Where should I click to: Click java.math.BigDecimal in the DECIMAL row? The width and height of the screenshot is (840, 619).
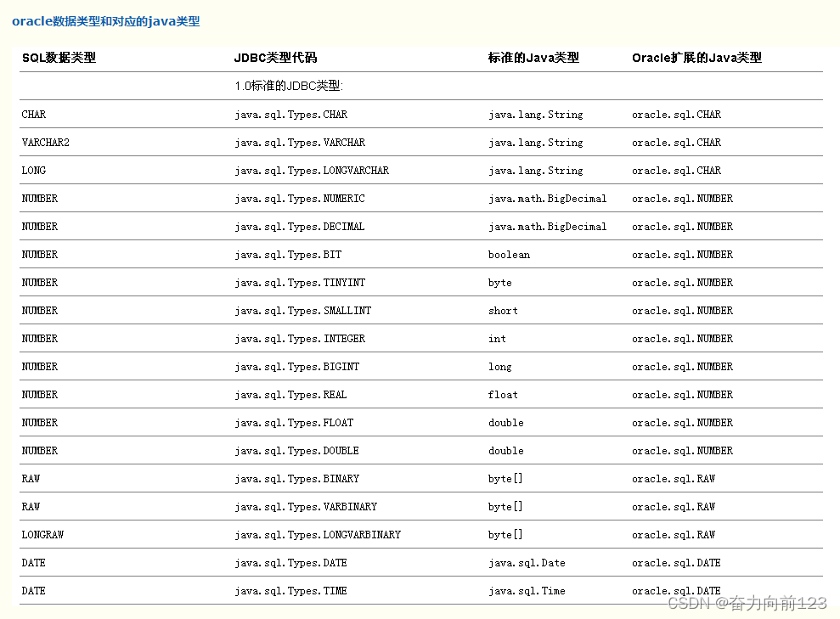click(548, 227)
